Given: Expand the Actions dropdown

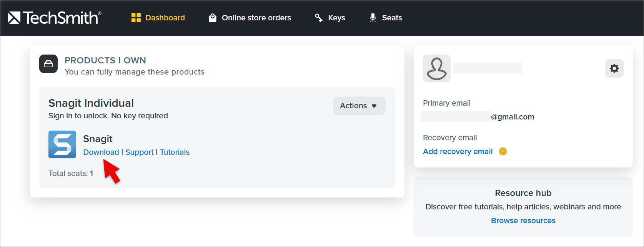Looking at the screenshot, I should pos(359,106).
